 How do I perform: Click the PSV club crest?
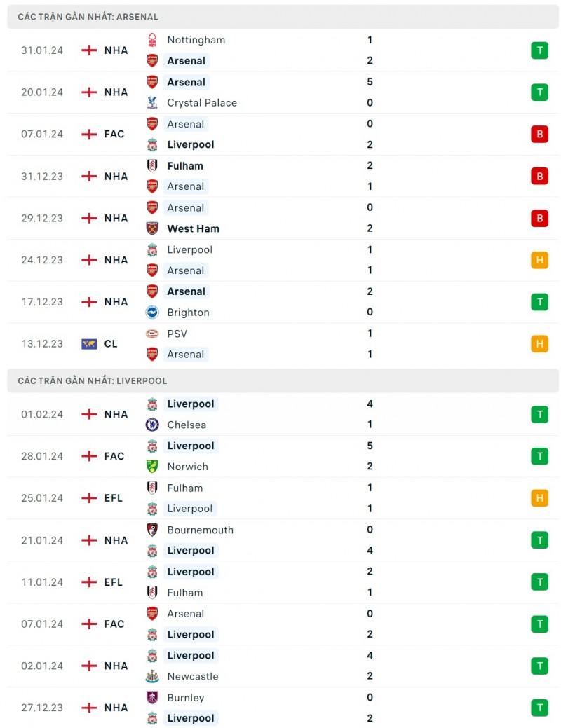click(x=152, y=334)
